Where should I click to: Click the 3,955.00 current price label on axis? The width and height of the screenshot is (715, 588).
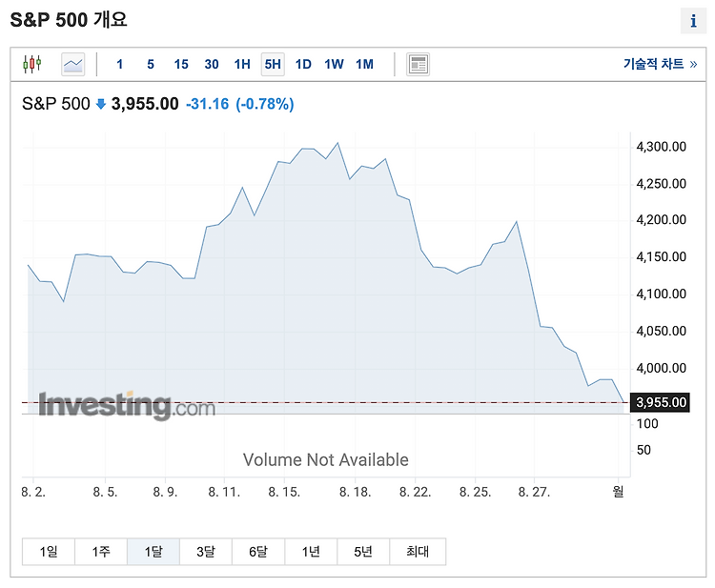660,402
